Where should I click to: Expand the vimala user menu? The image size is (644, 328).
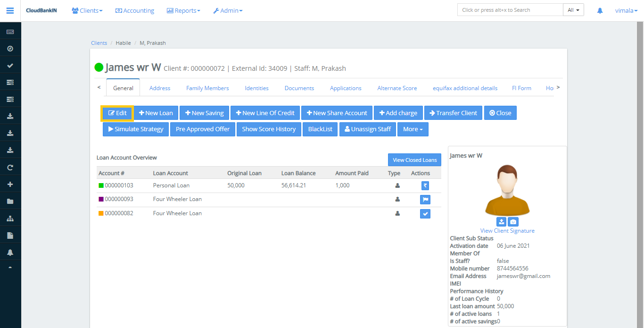click(626, 10)
